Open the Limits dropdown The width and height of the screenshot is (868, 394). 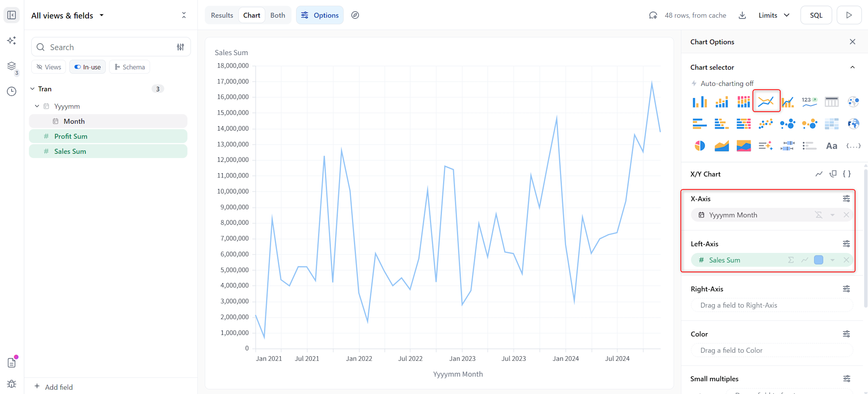pos(774,15)
